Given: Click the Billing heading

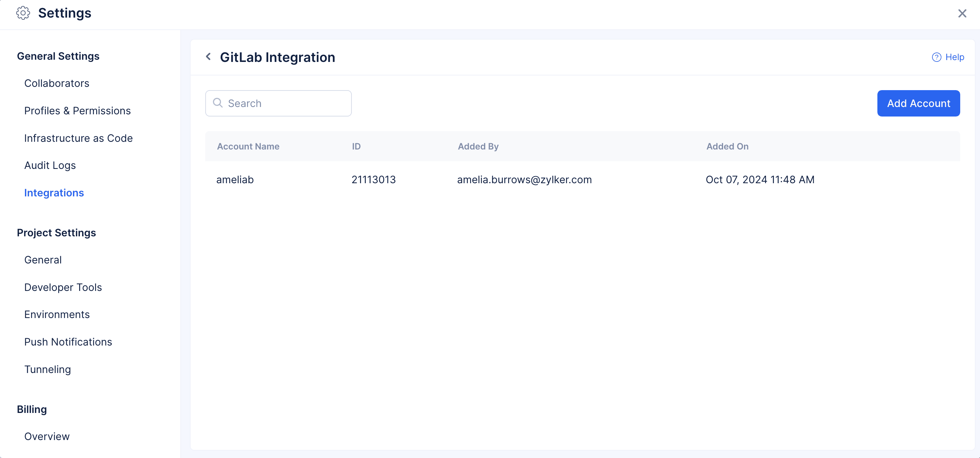Looking at the screenshot, I should (32, 409).
